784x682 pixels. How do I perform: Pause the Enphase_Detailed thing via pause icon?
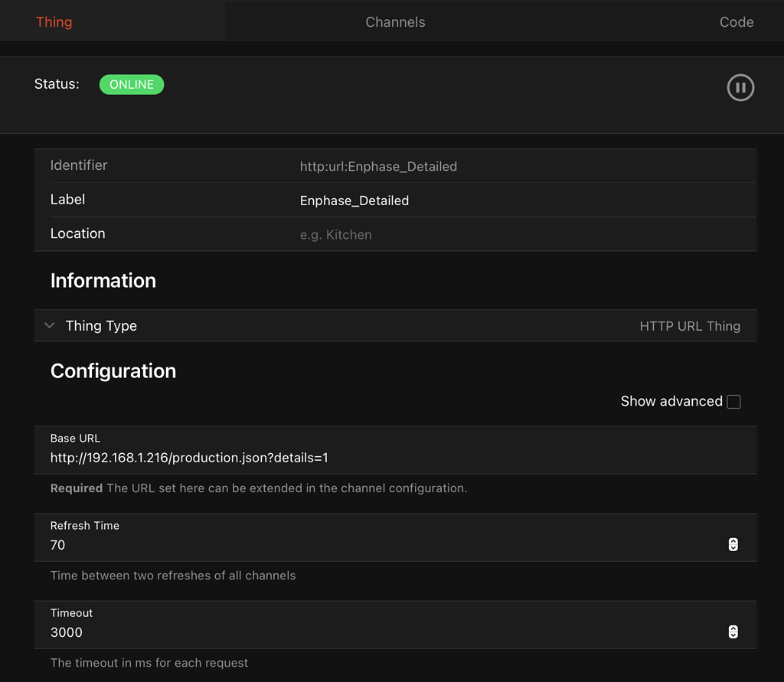tap(740, 87)
